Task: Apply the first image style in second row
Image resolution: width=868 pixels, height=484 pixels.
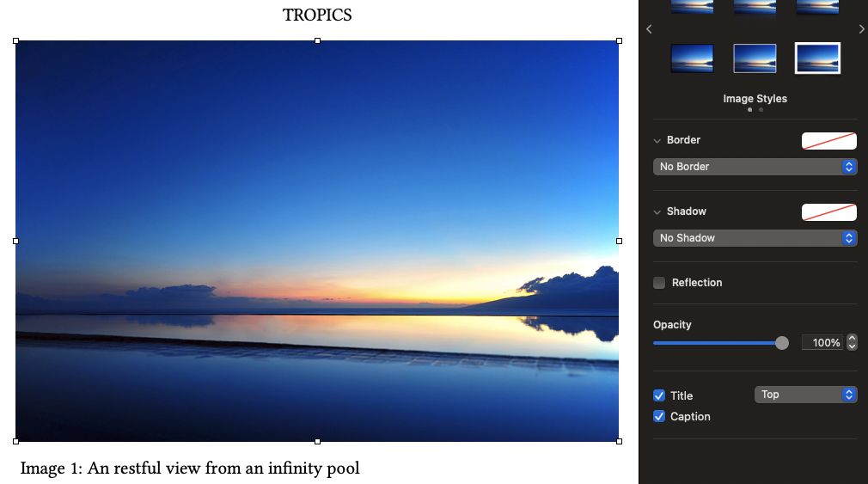Action: (x=692, y=58)
